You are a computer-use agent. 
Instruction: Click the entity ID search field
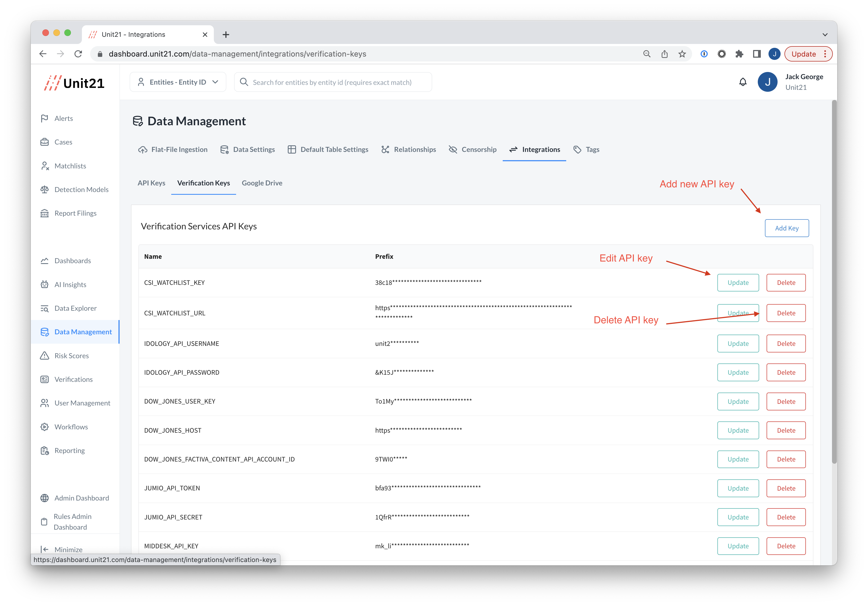(333, 82)
